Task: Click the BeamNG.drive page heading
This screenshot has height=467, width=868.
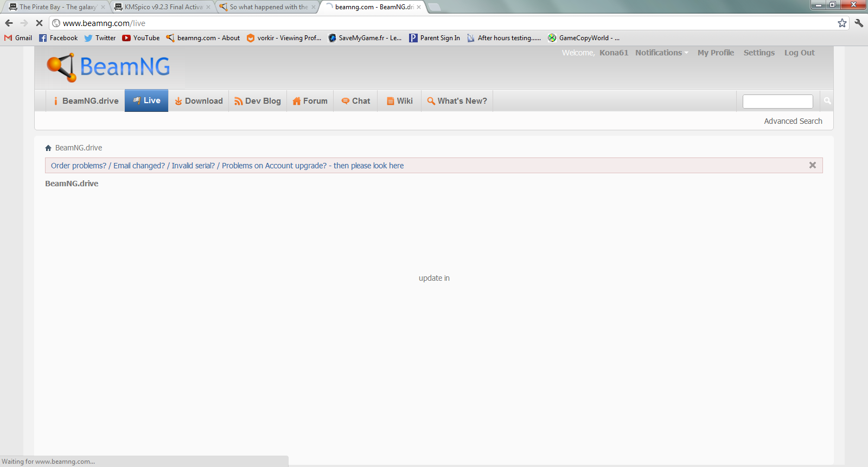Action: click(72, 184)
